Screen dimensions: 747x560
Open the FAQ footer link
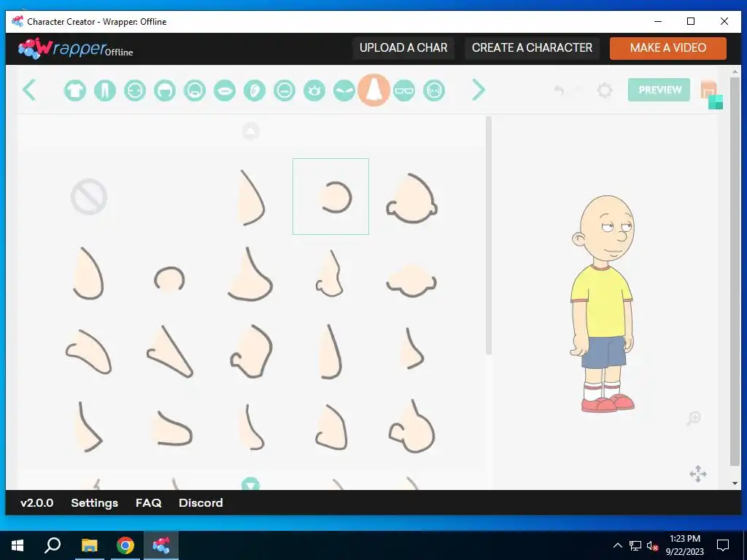tap(149, 503)
